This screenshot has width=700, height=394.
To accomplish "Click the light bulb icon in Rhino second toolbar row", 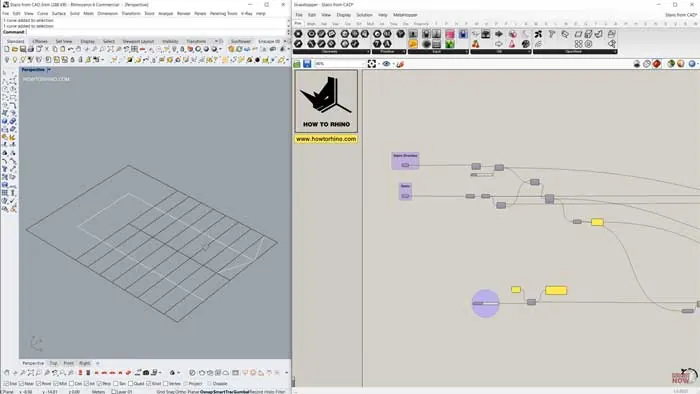I will 15,59.
